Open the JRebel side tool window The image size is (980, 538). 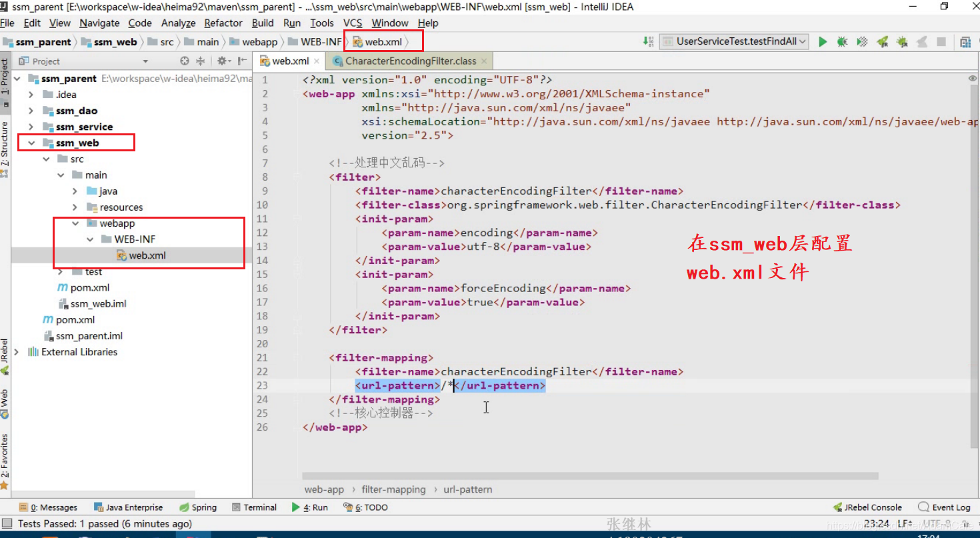pyautogui.click(x=5, y=357)
